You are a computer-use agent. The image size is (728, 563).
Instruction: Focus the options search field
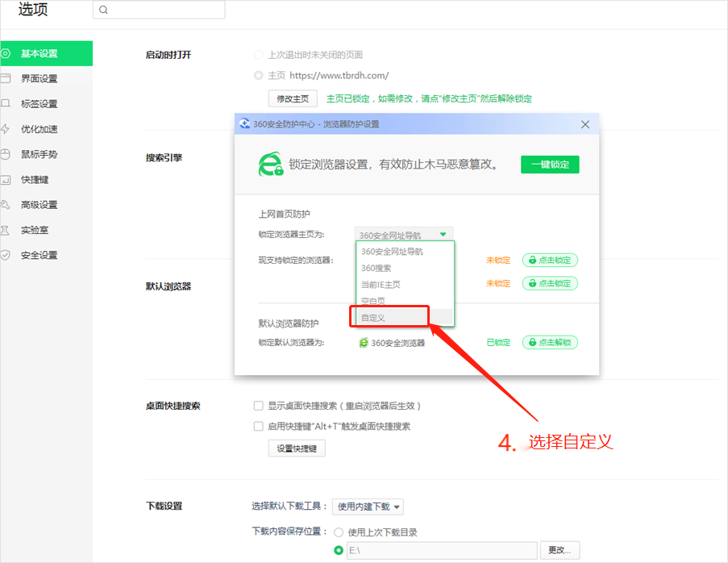coord(160,10)
